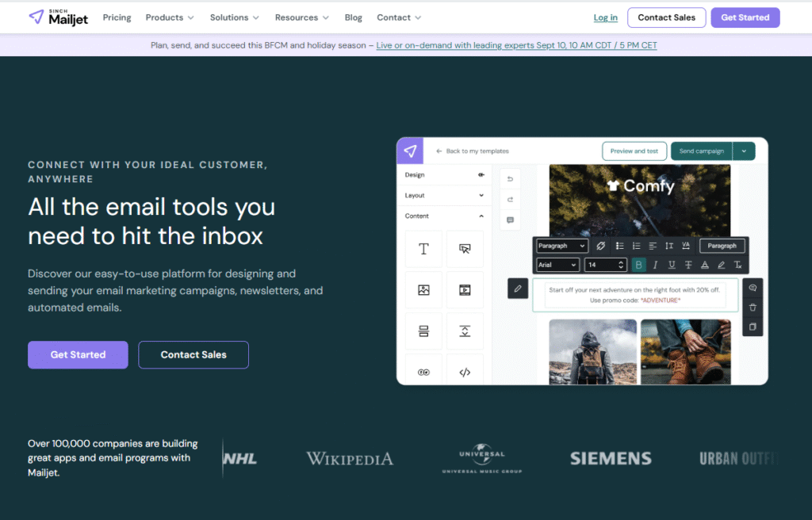Click the Siemens logo
The image size is (812, 520).
pos(611,458)
